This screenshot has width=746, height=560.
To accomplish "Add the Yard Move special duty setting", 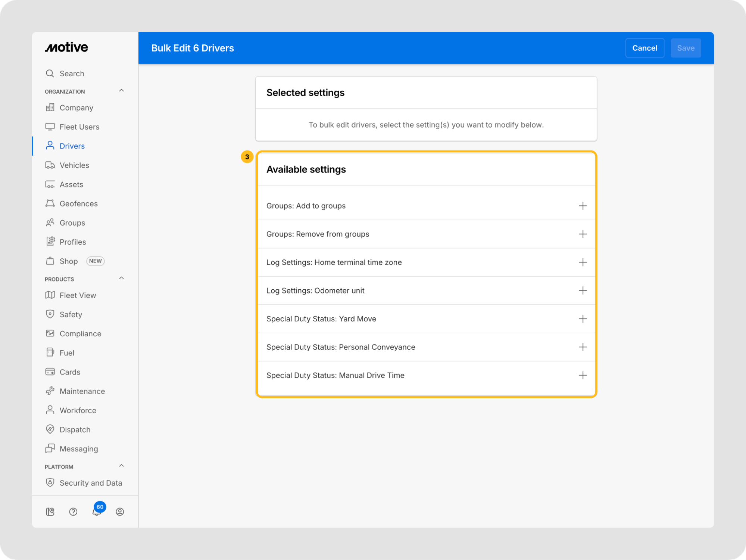I will click(582, 319).
